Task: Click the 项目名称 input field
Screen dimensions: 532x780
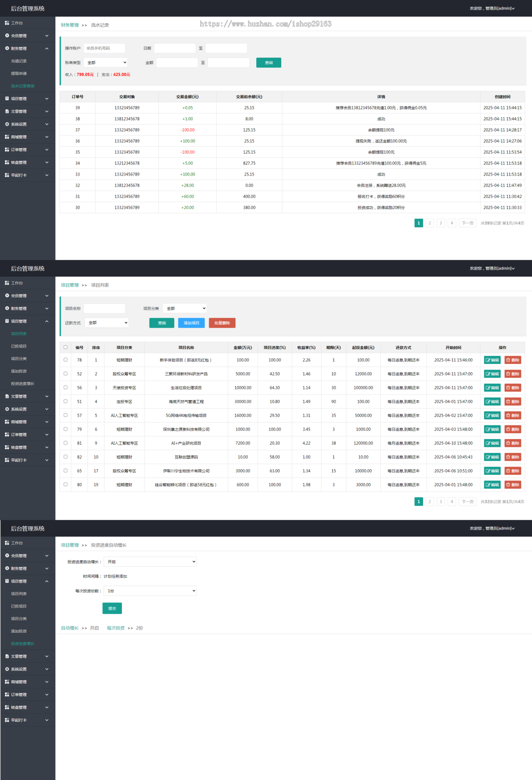Action: tap(105, 308)
